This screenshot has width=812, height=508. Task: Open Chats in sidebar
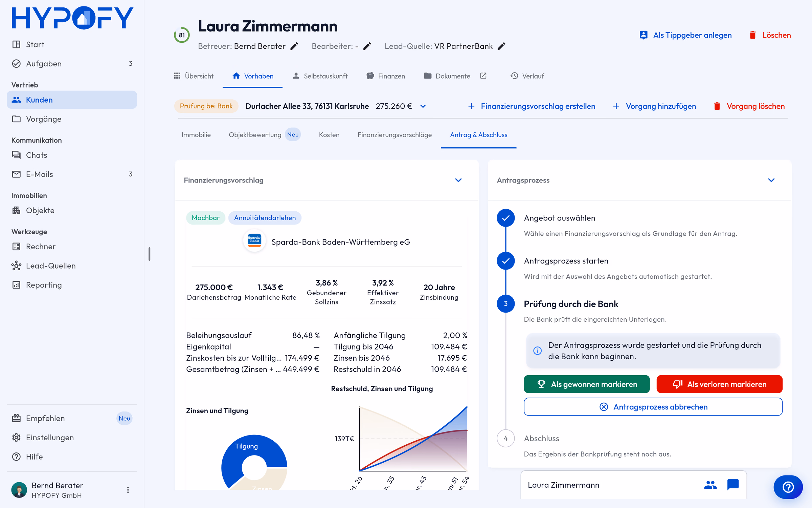click(x=72, y=155)
